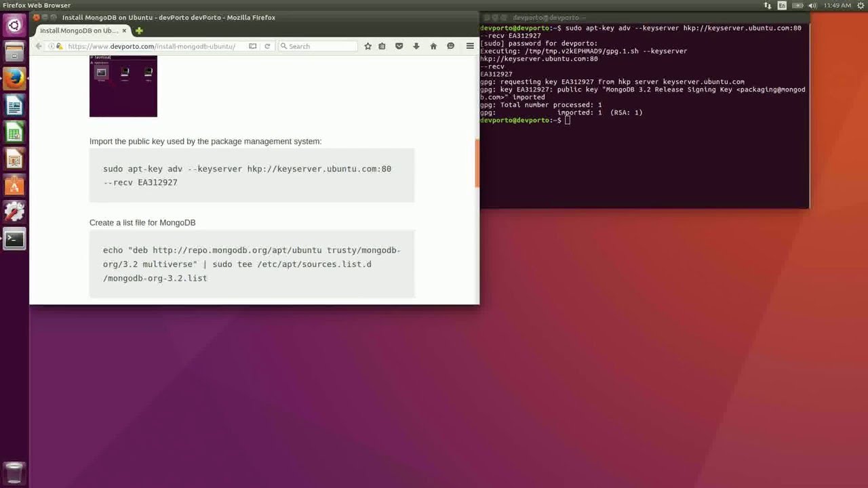This screenshot has width=868, height=488.
Task: Open the session power gear menu
Action: click(x=859, y=5)
